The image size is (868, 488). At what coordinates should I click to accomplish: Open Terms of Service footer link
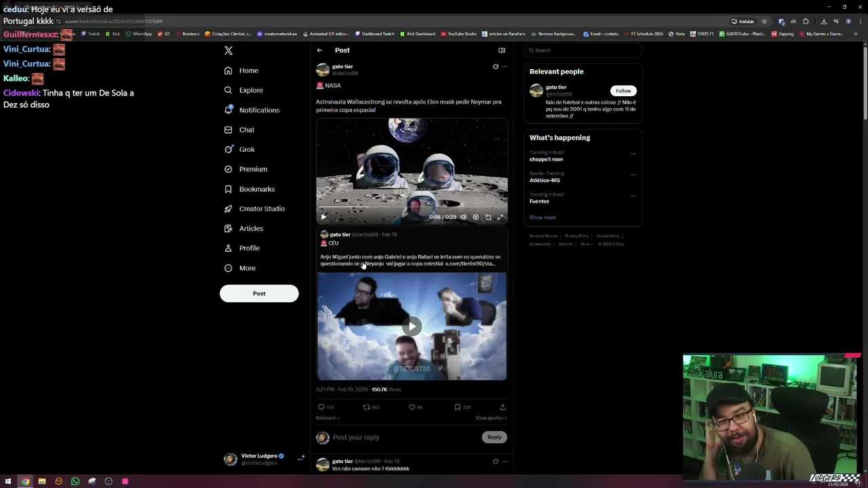click(x=543, y=236)
